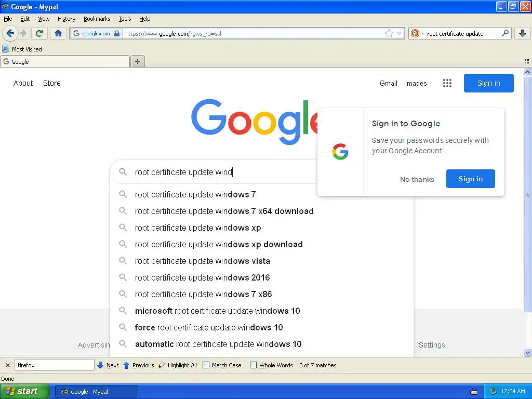This screenshot has height=399, width=532.
Task: Open the Help menu
Action: tap(144, 19)
